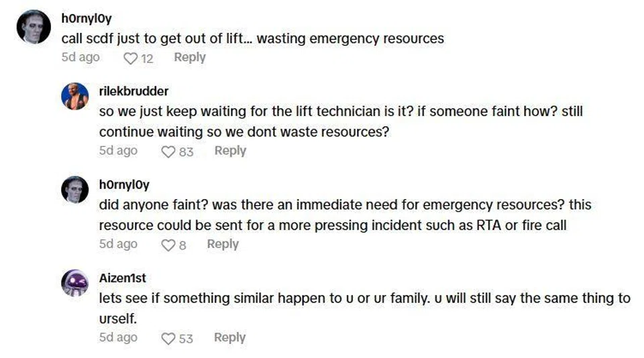Click the timestamp under rilekbrudder's reply
This screenshot has height=358, width=644.
click(118, 151)
